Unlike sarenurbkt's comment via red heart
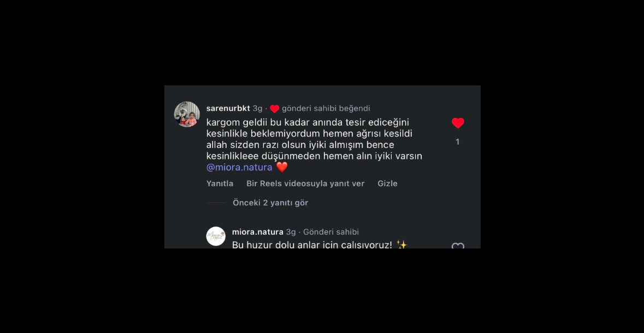This screenshot has height=333, width=644. point(458,123)
